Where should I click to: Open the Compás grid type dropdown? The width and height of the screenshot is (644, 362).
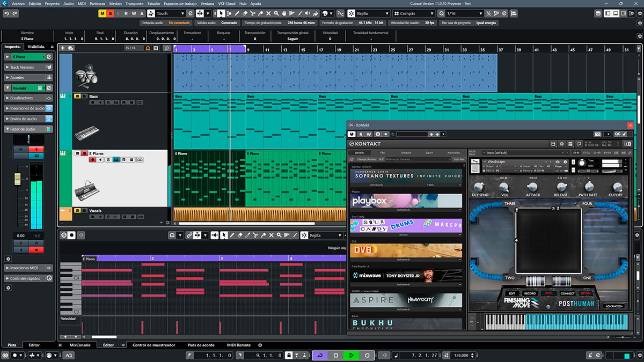pos(415,13)
